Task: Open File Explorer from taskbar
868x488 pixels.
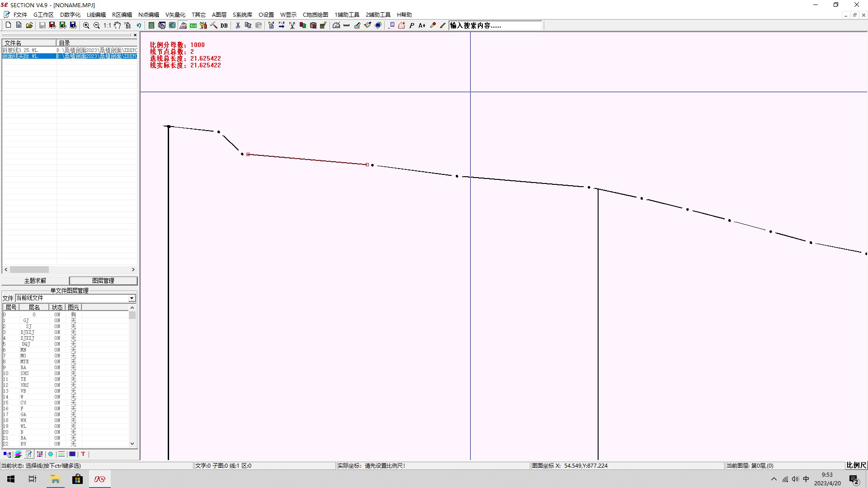Action: 55,479
